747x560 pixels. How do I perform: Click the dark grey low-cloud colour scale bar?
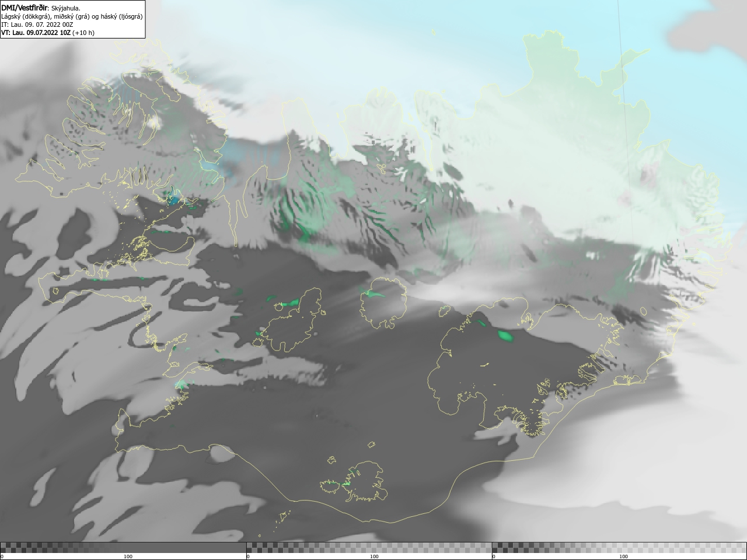click(x=123, y=547)
